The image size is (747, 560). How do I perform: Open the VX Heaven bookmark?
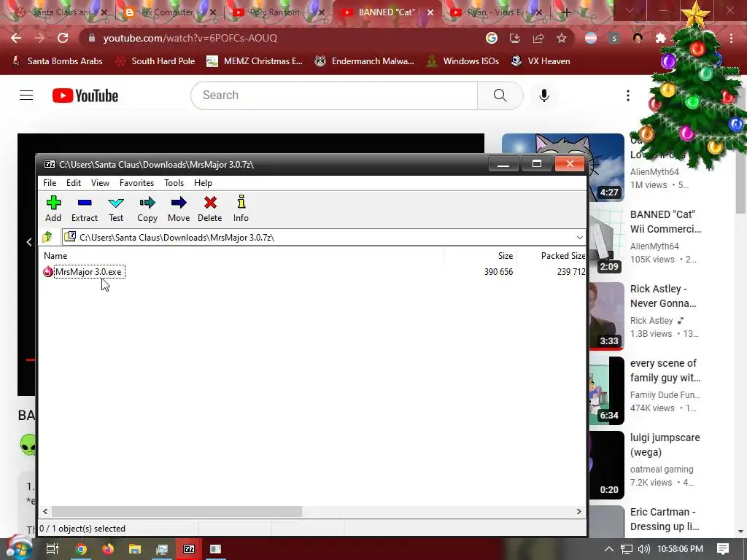[541, 61]
